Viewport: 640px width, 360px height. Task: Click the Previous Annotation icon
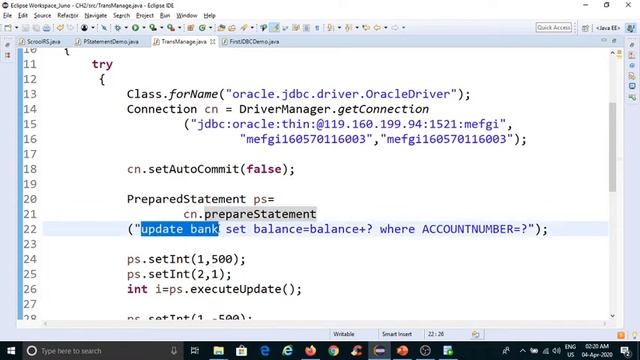pos(348,28)
